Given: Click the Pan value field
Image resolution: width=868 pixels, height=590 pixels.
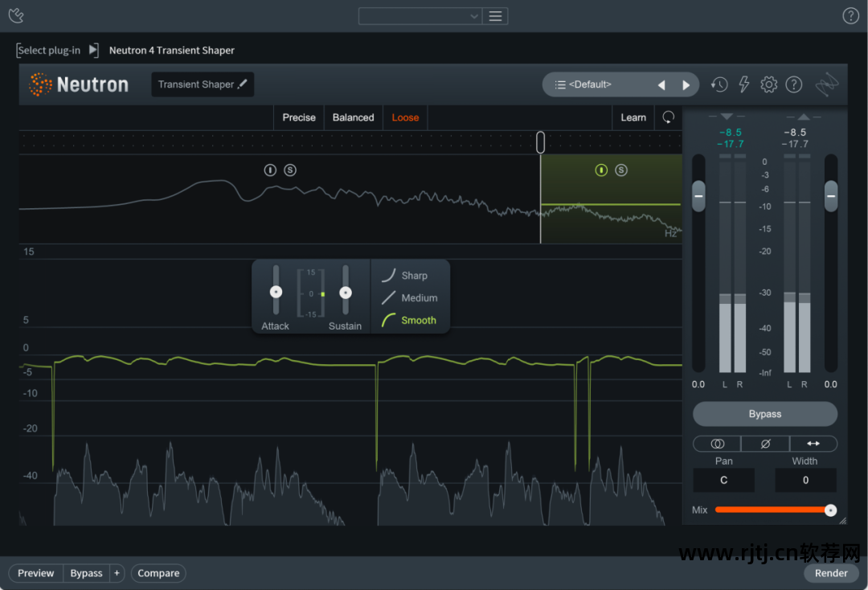Looking at the screenshot, I should coord(723,480).
